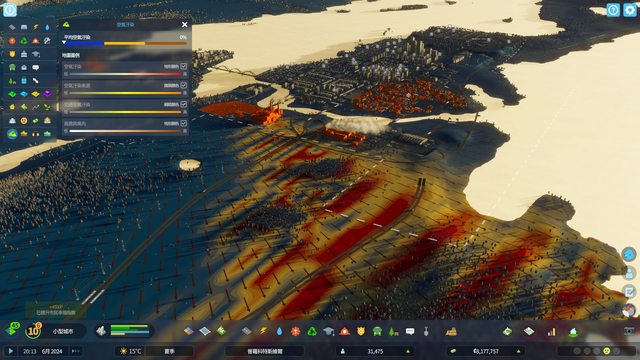Open the Education graduation cap toolbar icon
Image resolution: width=640 pixels, height=360 pixels.
tap(329, 331)
